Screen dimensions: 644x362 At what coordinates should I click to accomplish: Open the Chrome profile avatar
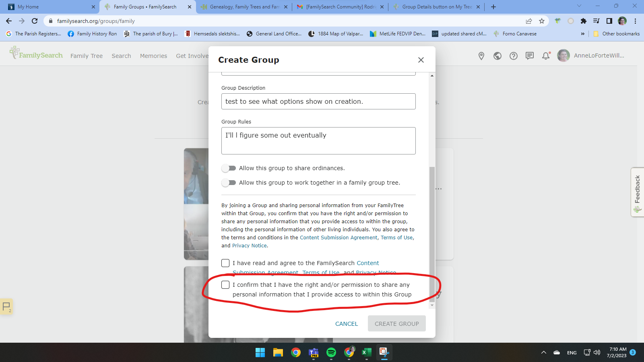coord(622,21)
